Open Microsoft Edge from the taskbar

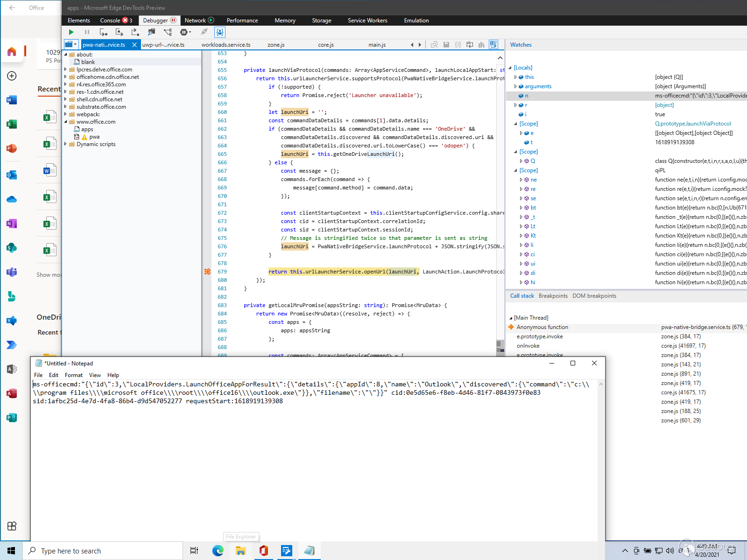tap(218, 551)
